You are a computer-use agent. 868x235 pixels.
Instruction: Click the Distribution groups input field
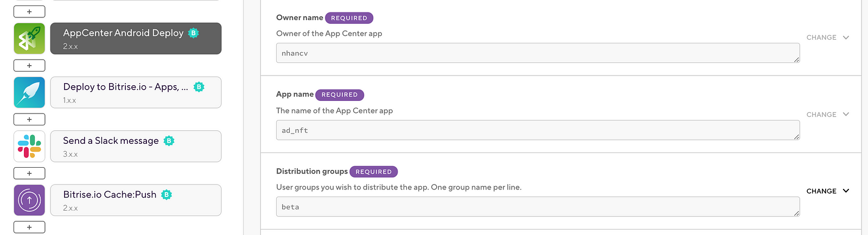[x=538, y=207]
